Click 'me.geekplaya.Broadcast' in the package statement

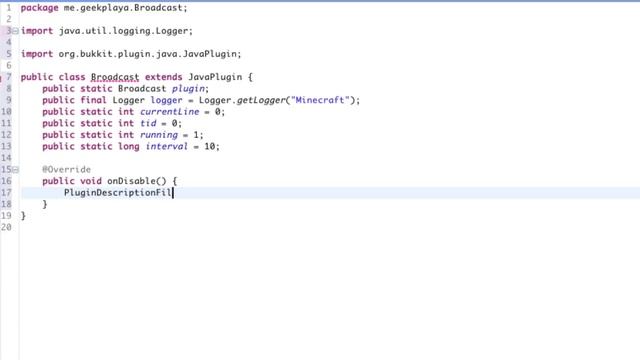pos(123,8)
